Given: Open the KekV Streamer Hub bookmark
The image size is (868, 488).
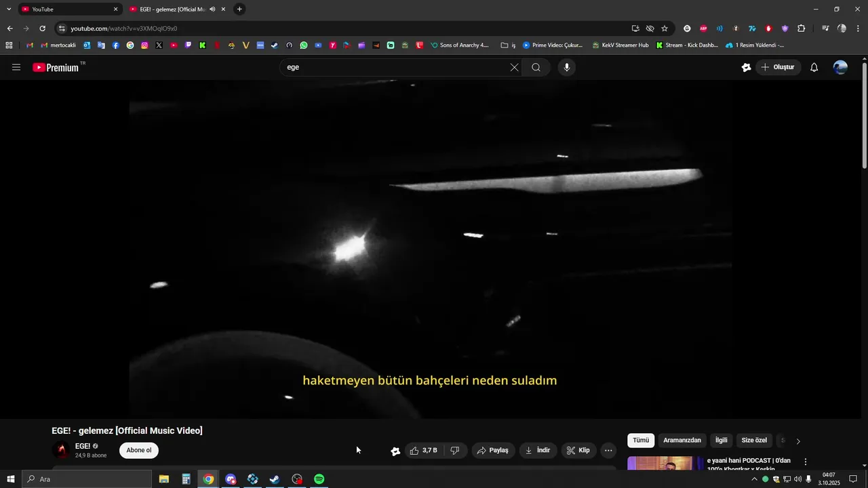Looking at the screenshot, I should click(x=620, y=45).
